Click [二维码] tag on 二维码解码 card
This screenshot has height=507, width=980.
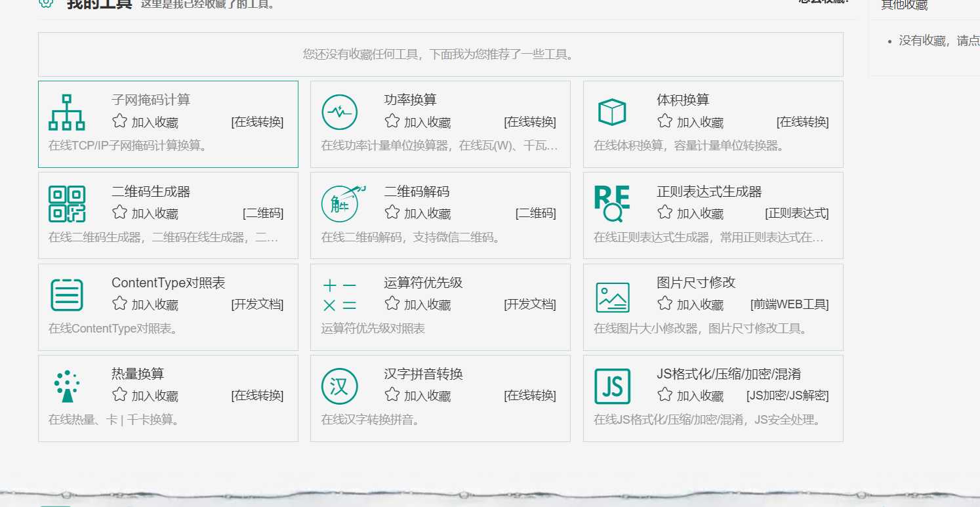click(x=536, y=213)
